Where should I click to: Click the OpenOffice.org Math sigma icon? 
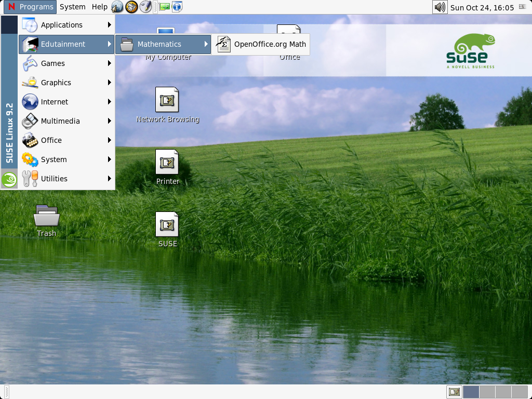tap(223, 44)
